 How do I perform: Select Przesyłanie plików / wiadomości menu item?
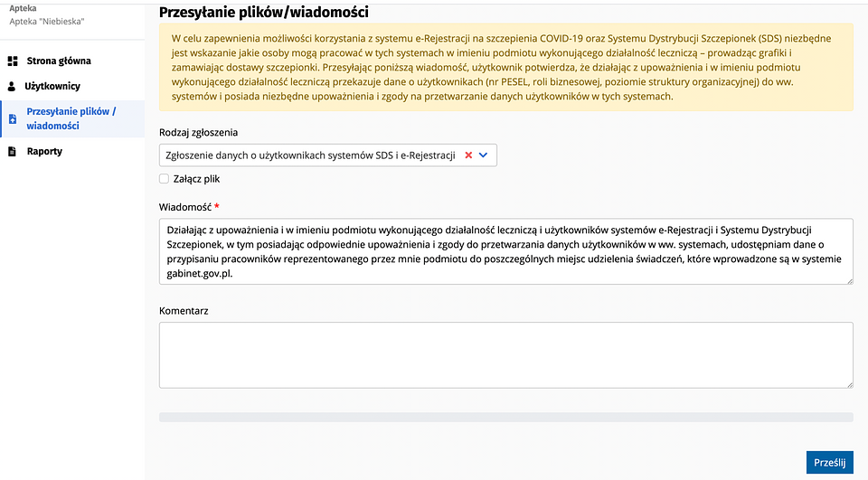(x=72, y=118)
